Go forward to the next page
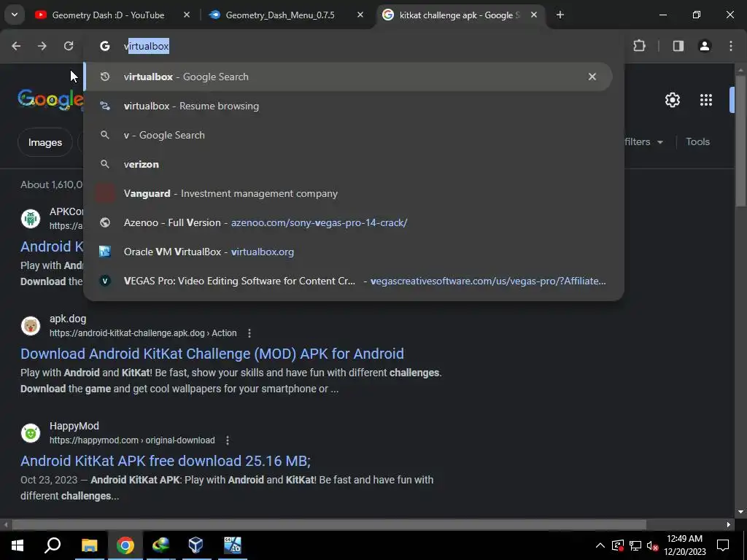Screen dimensions: 747x560 pos(42,46)
